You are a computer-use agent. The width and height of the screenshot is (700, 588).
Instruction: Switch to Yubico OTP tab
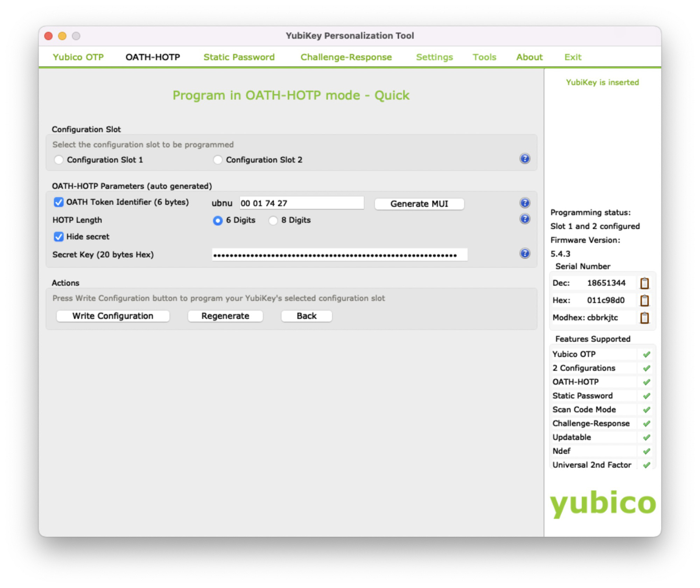[x=78, y=57]
